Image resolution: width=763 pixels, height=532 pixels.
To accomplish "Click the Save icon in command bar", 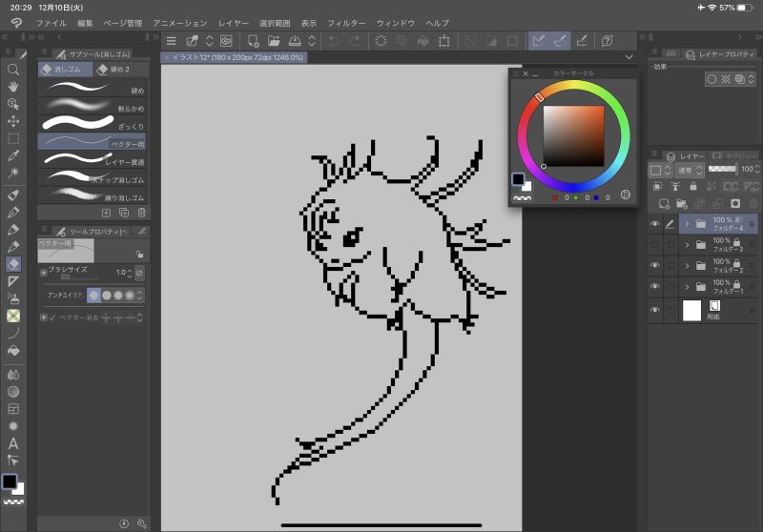I will pyautogui.click(x=295, y=41).
